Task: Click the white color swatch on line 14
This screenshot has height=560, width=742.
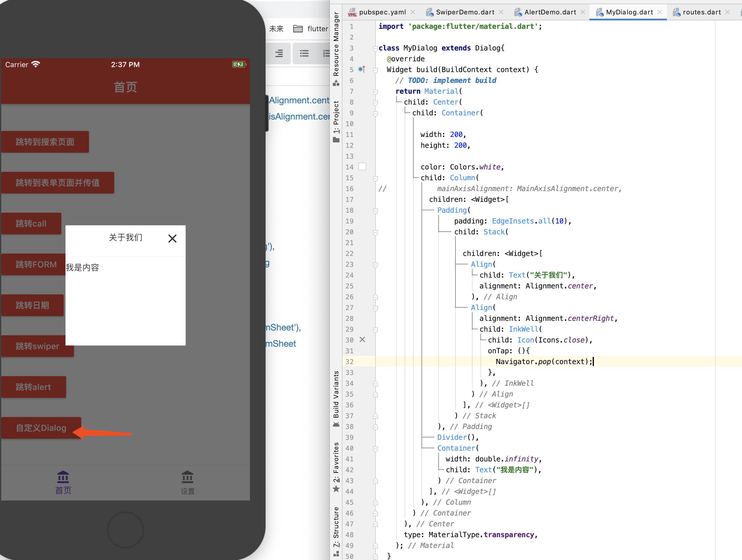Action: (x=362, y=167)
